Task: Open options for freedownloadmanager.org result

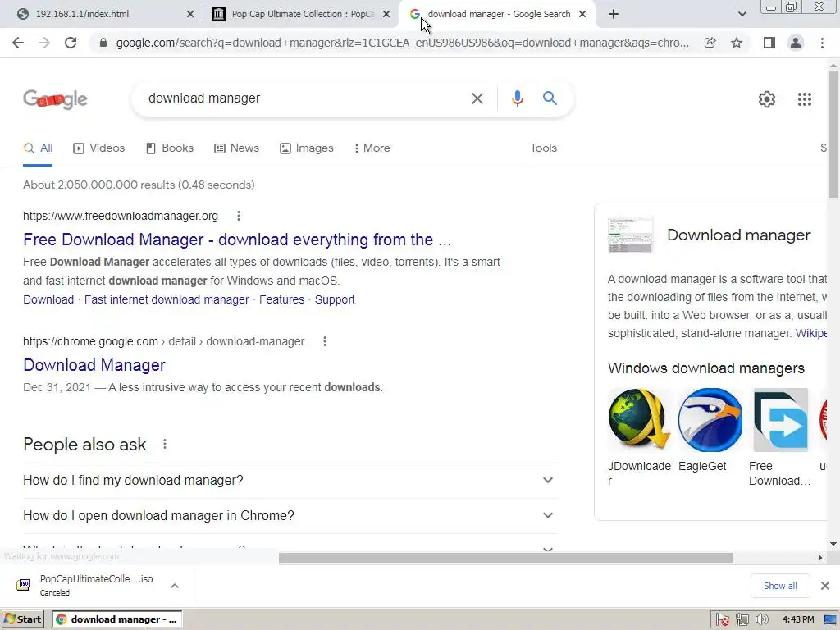Action: click(239, 216)
